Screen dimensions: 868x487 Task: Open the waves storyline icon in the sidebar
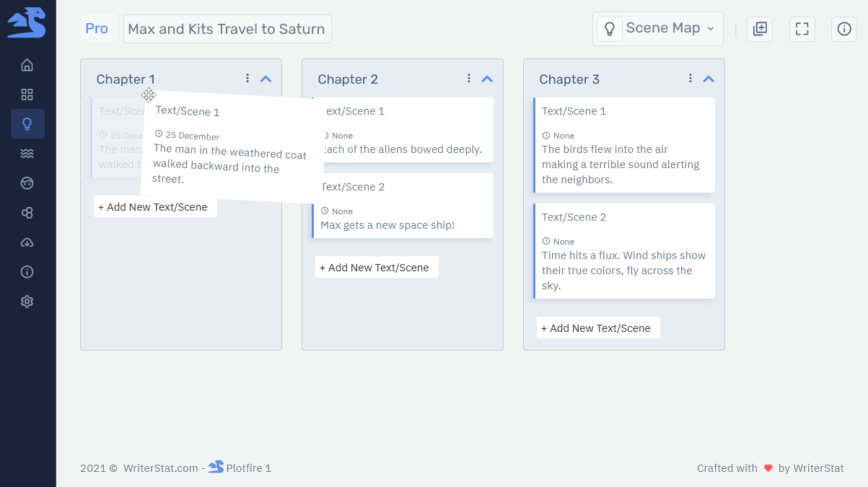(27, 153)
